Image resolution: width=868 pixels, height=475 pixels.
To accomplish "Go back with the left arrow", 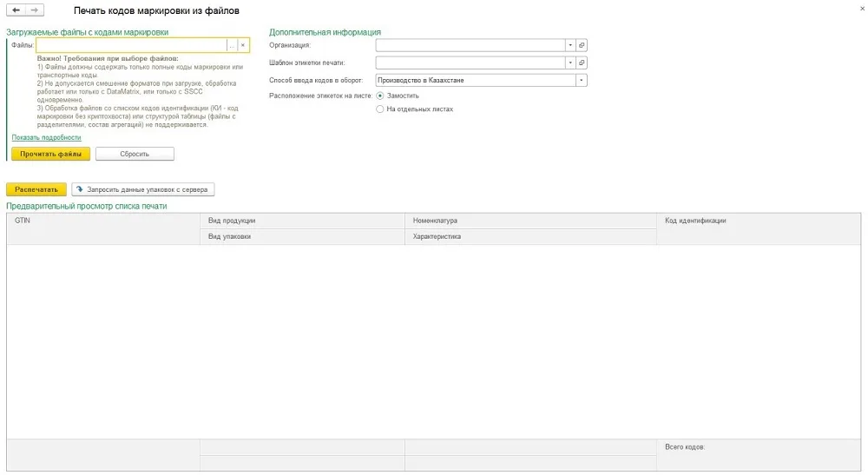I will [16, 10].
